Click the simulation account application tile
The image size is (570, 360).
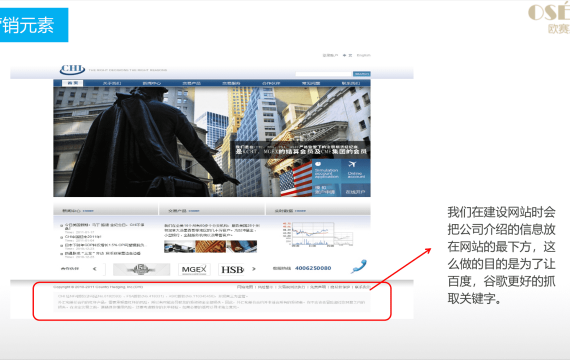coord(326,171)
